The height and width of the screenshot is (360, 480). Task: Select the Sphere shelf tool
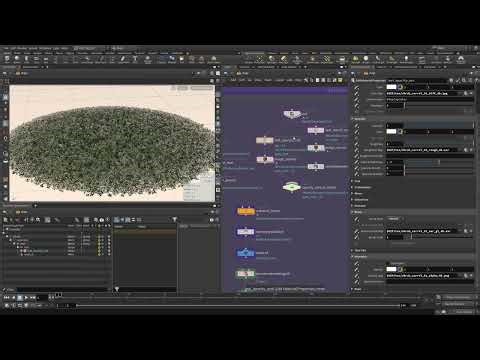[17, 59]
